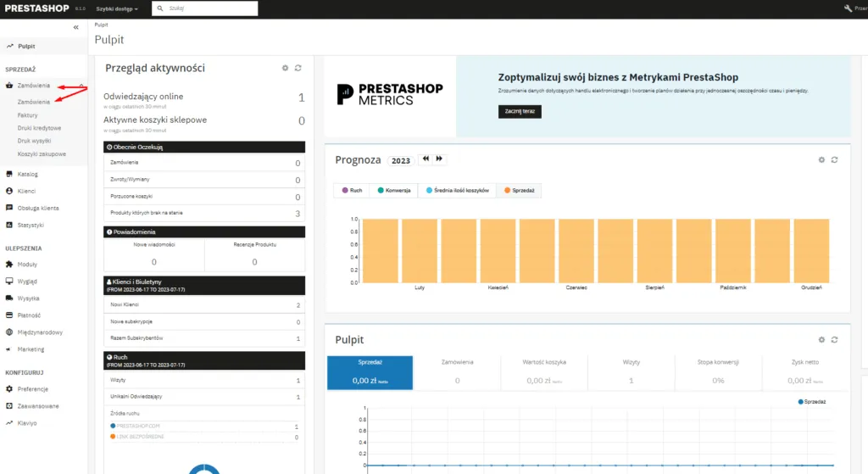
Task: Open Faktury under Zamówienia menu
Action: 27,114
